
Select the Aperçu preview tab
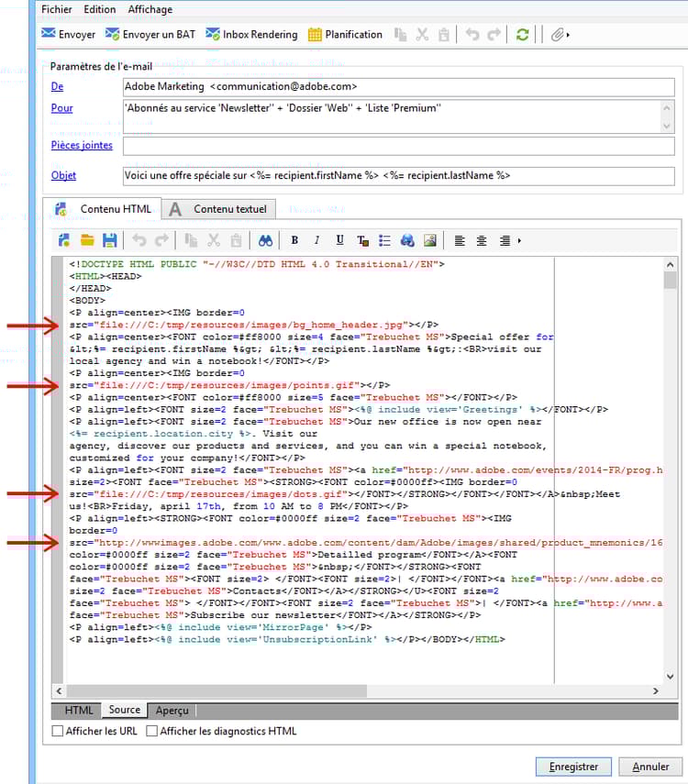172,710
